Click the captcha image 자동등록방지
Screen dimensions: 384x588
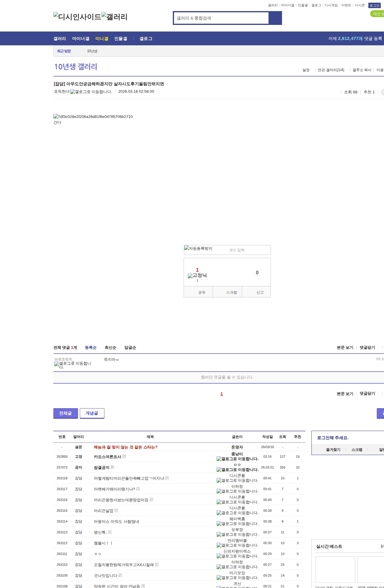198,249
